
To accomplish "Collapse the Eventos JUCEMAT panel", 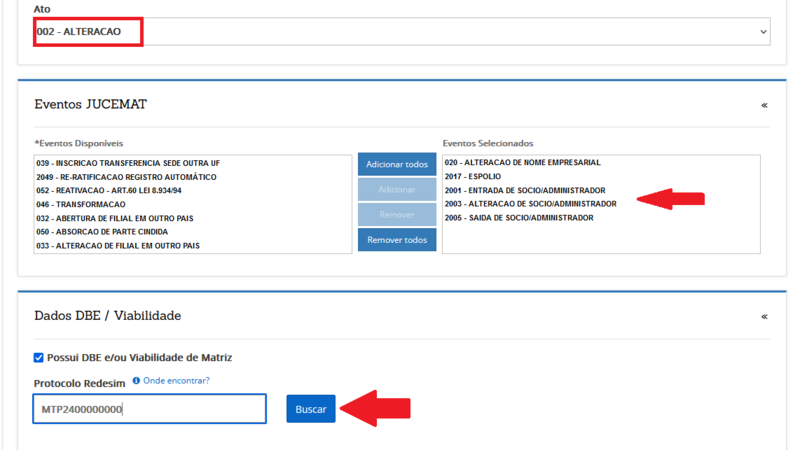I will (x=764, y=105).
